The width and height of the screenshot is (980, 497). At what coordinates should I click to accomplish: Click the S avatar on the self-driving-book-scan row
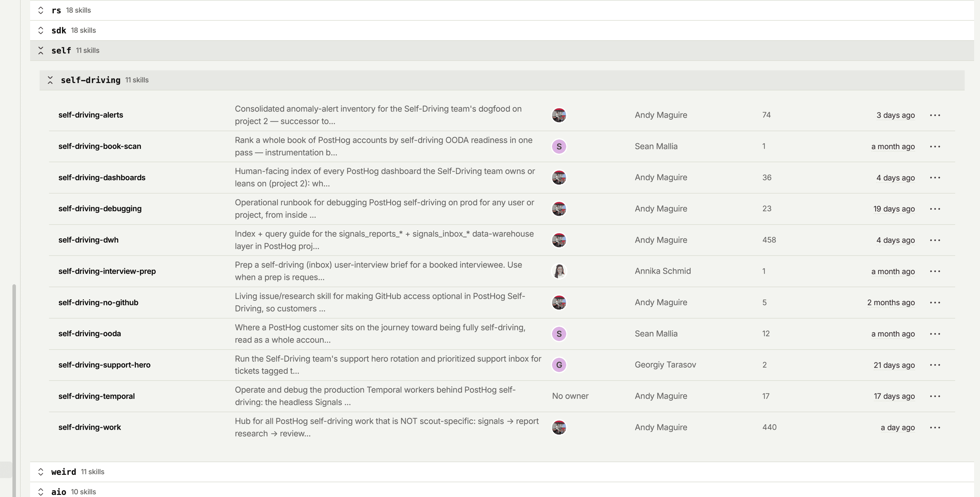tap(559, 146)
